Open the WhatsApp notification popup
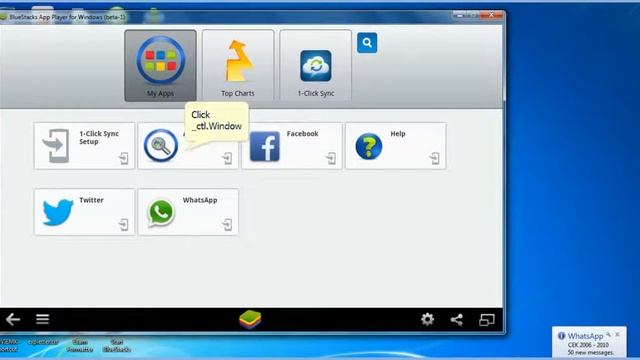This screenshot has height=360, width=640. [x=589, y=342]
